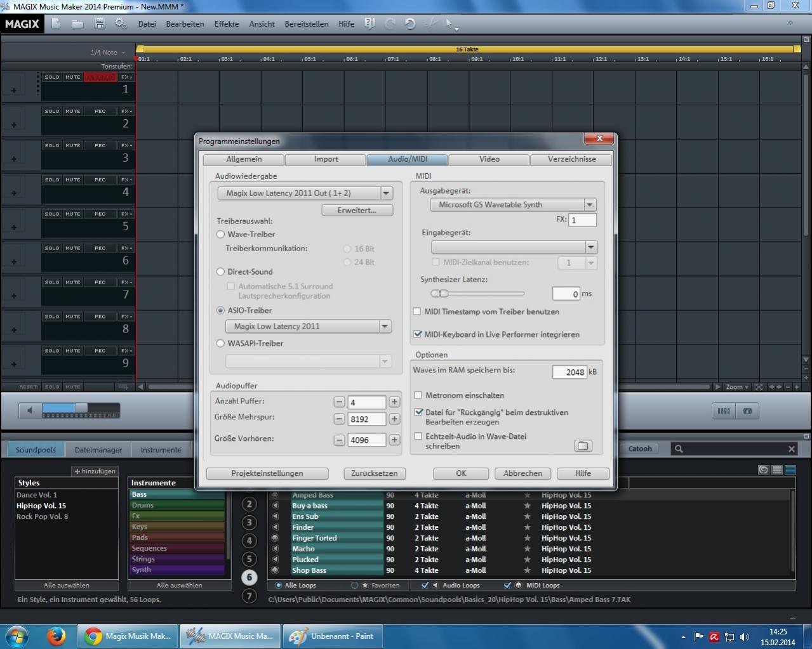812x649 pixels.
Task: Switch loop list to detail view icon
Action: pyautogui.click(x=790, y=470)
